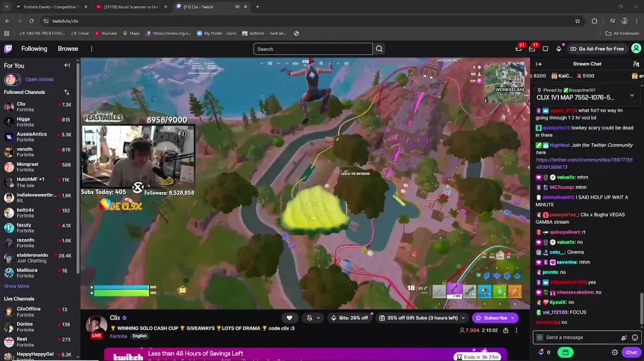Image resolution: width=644 pixels, height=361 pixels.
Task: Open the Twitter community link in chat
Action: point(584,163)
